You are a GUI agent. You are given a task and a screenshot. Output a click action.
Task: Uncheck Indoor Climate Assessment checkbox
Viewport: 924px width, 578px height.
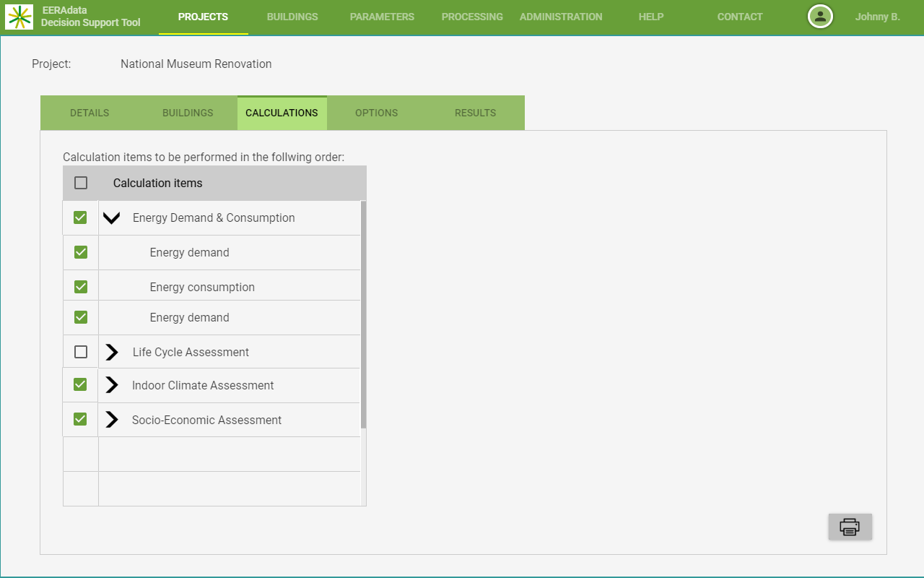click(x=81, y=386)
